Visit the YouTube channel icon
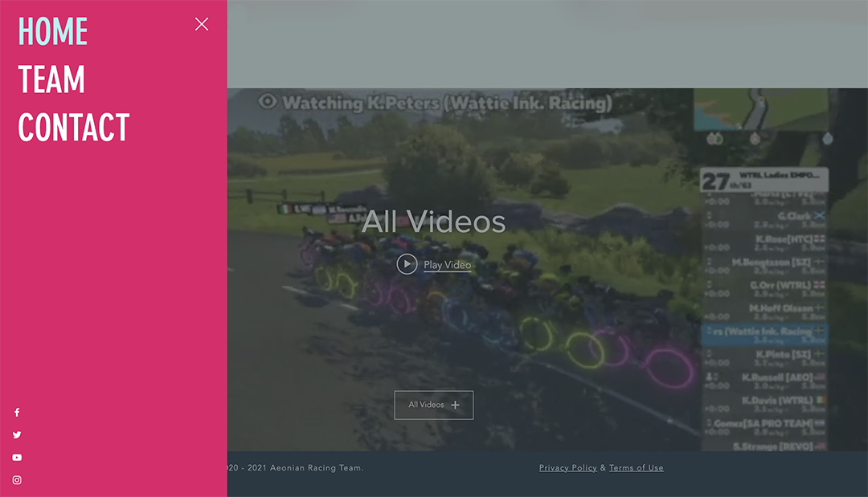The height and width of the screenshot is (497, 868). coord(17,458)
